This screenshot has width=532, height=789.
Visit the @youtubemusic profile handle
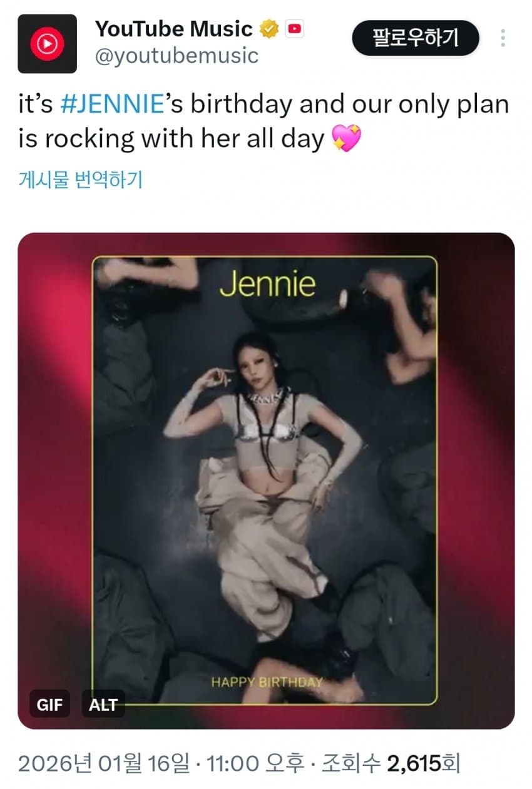pos(175,56)
